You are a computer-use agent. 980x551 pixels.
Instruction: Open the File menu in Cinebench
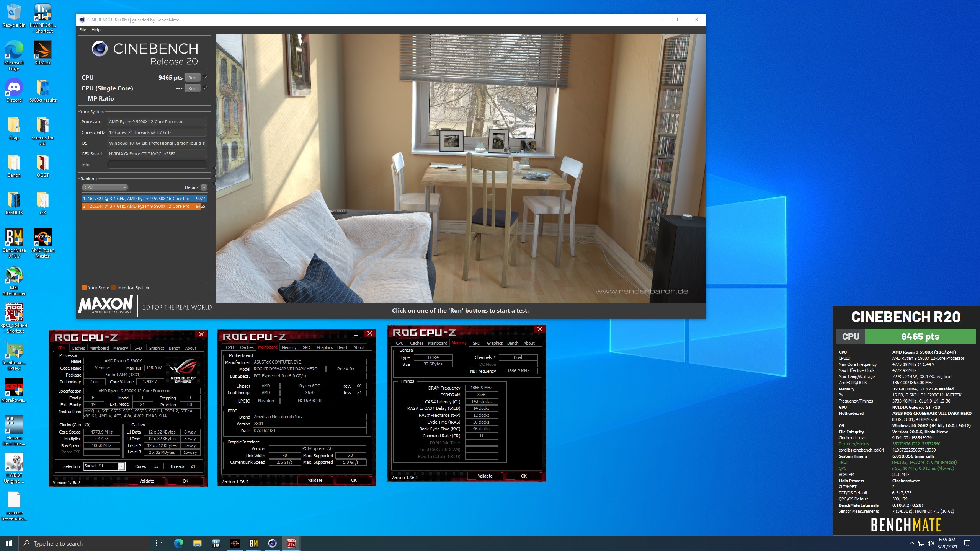tap(83, 30)
